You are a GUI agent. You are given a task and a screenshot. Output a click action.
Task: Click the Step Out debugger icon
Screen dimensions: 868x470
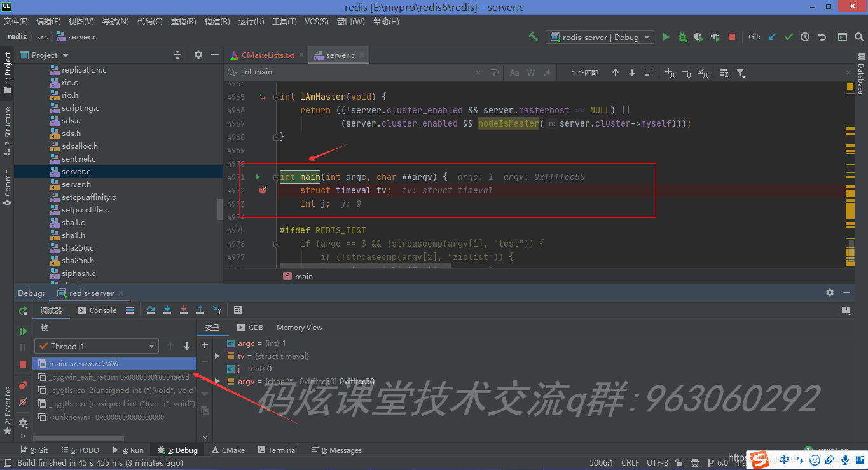200,310
